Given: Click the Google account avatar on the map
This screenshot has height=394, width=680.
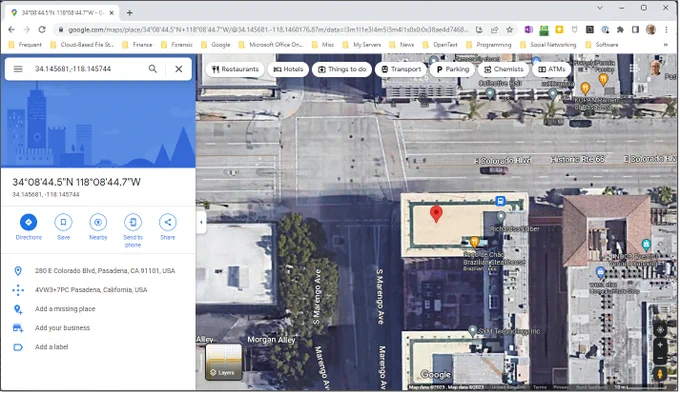Looking at the screenshot, I should pos(656,68).
